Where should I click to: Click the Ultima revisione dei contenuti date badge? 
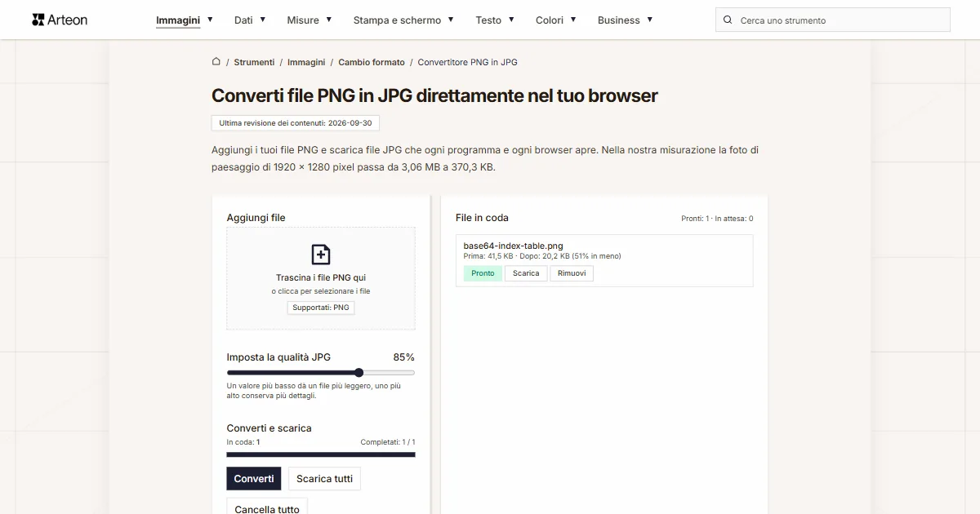296,123
